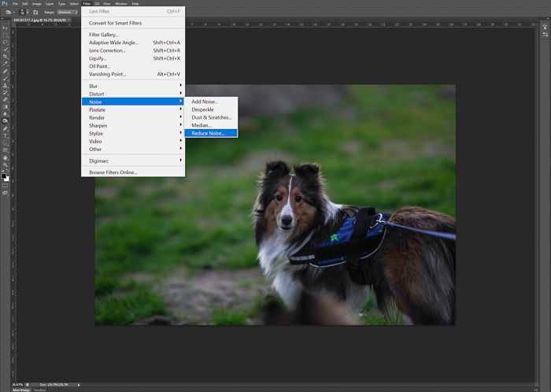This screenshot has width=551, height=392.
Task: Open the Range Shadows dropdown
Action: [x=67, y=13]
